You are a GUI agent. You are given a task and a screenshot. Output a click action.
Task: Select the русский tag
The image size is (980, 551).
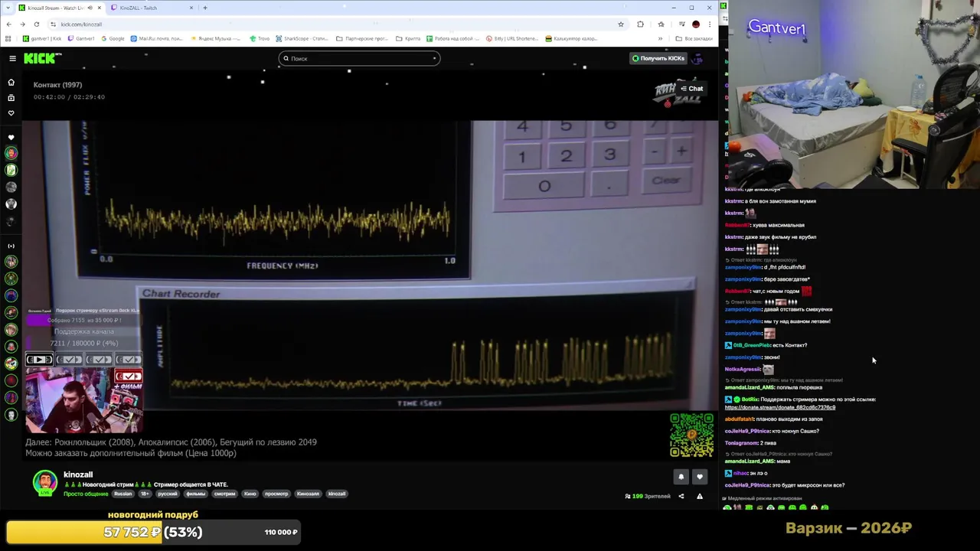point(168,494)
